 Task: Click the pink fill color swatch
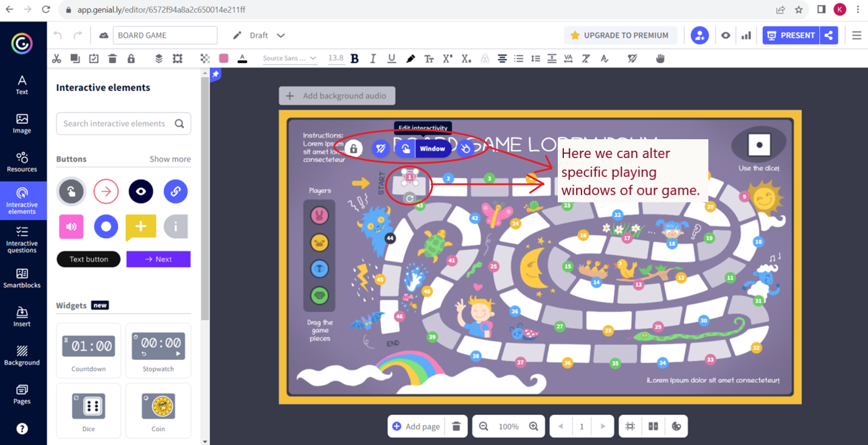[x=224, y=58]
